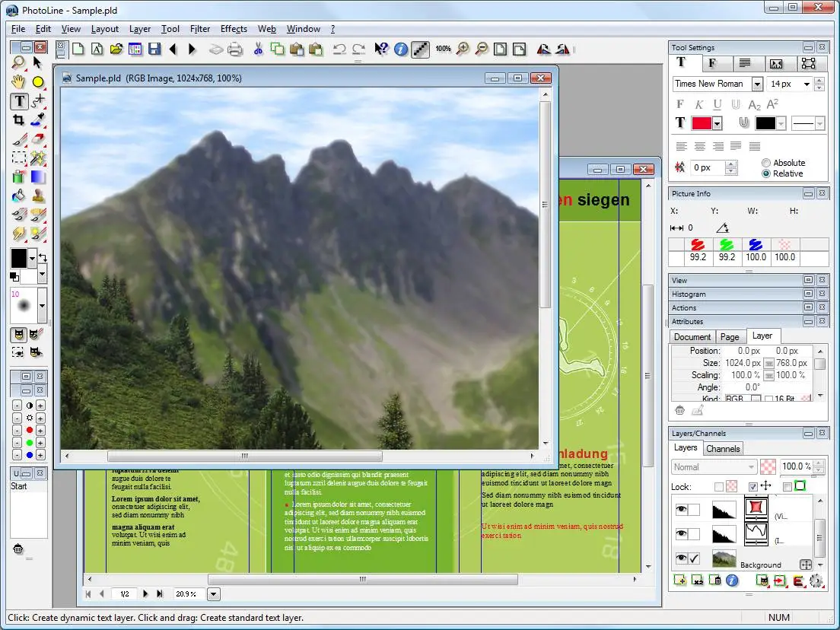
Task: Switch to the Channels tab
Action: coord(723,449)
